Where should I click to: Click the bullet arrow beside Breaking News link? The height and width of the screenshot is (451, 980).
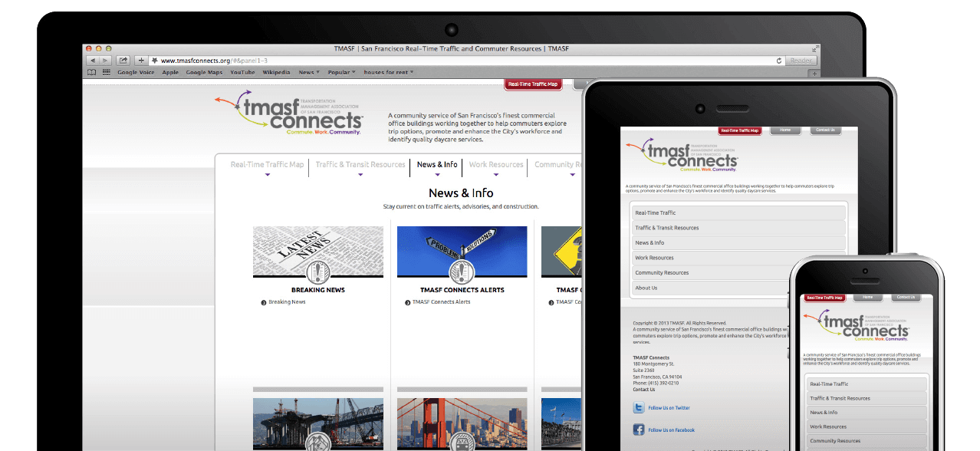point(264,302)
